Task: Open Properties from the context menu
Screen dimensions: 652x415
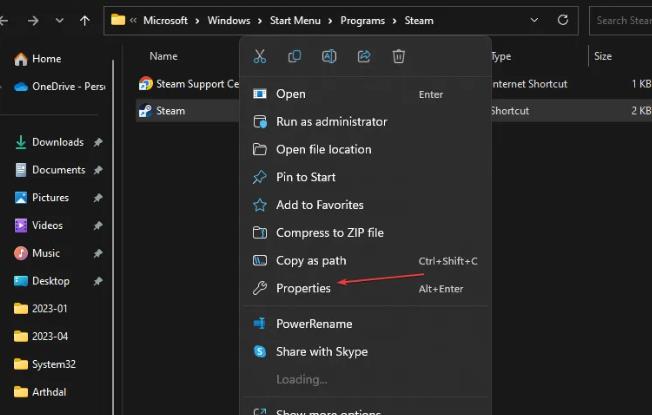Action: coord(366,288)
